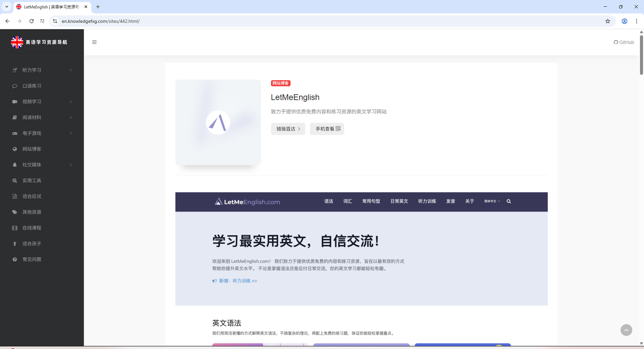Toggle the sidebar with the hamburger icon

pos(94,42)
